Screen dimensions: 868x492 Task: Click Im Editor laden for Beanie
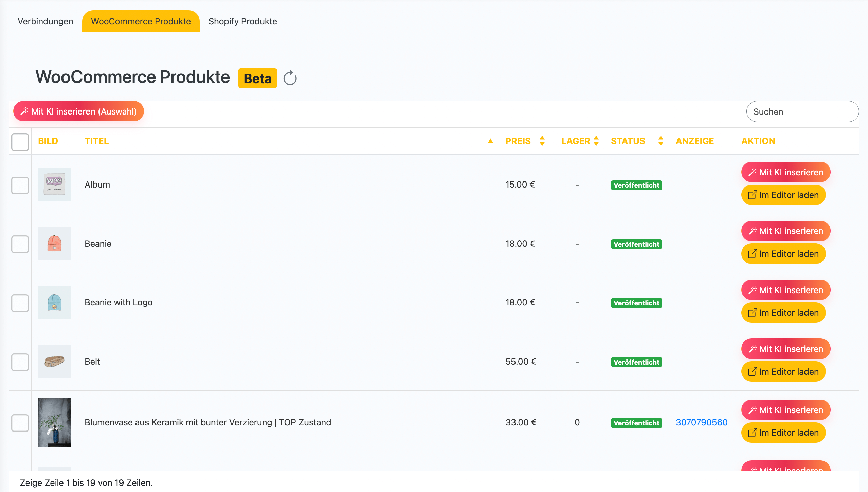point(783,254)
